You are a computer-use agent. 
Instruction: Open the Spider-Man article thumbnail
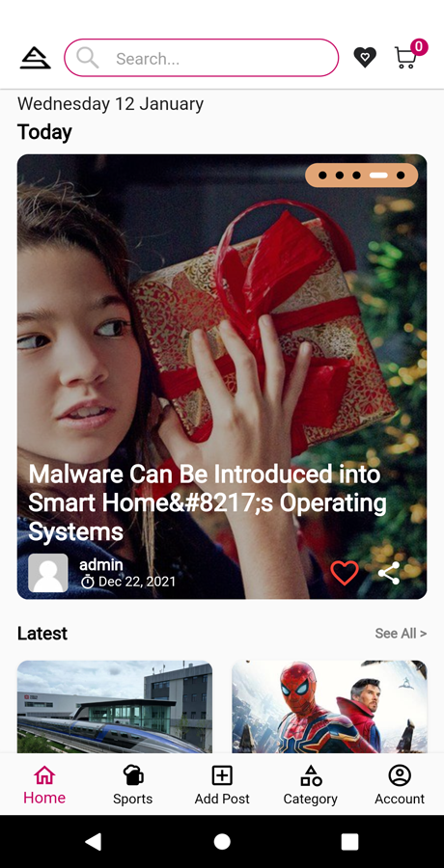(x=329, y=707)
